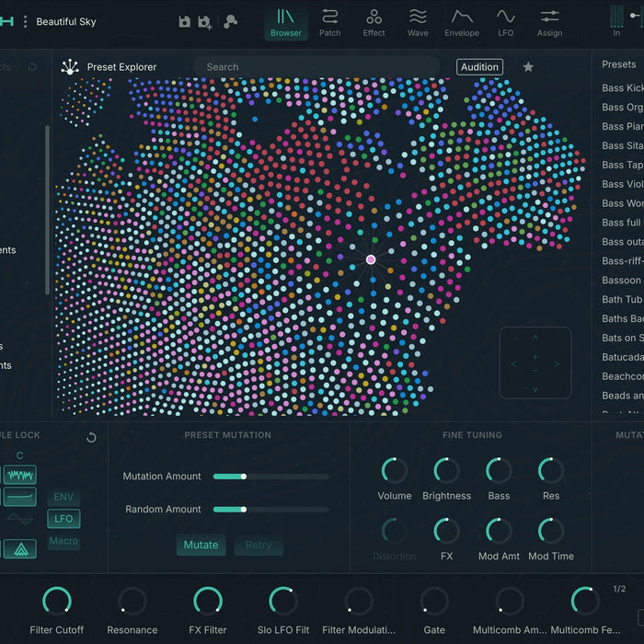Toggle the Macro lock button

point(63,541)
